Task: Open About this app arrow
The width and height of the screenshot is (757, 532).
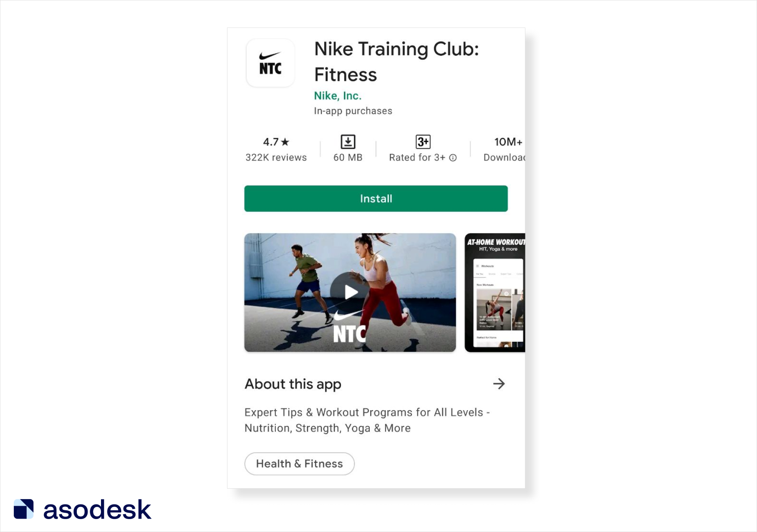Action: pyautogui.click(x=499, y=384)
